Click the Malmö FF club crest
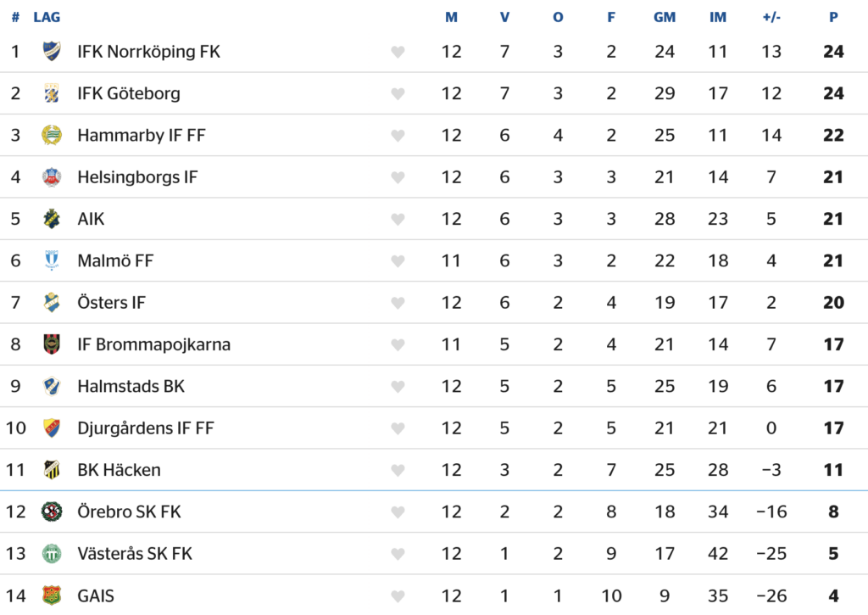This screenshot has width=868, height=615. (x=52, y=260)
